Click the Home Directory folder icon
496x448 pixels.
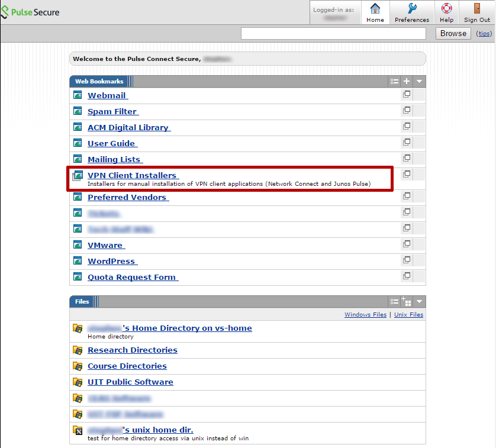click(x=78, y=328)
